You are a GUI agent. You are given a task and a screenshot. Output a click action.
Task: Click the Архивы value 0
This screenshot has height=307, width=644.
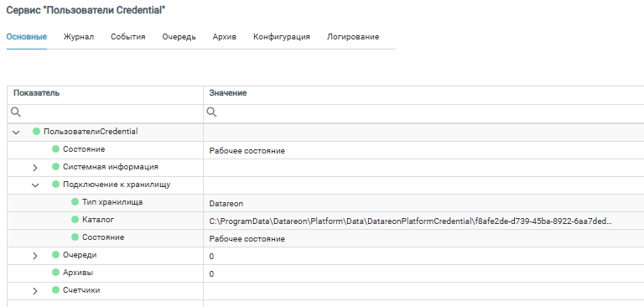tap(211, 274)
